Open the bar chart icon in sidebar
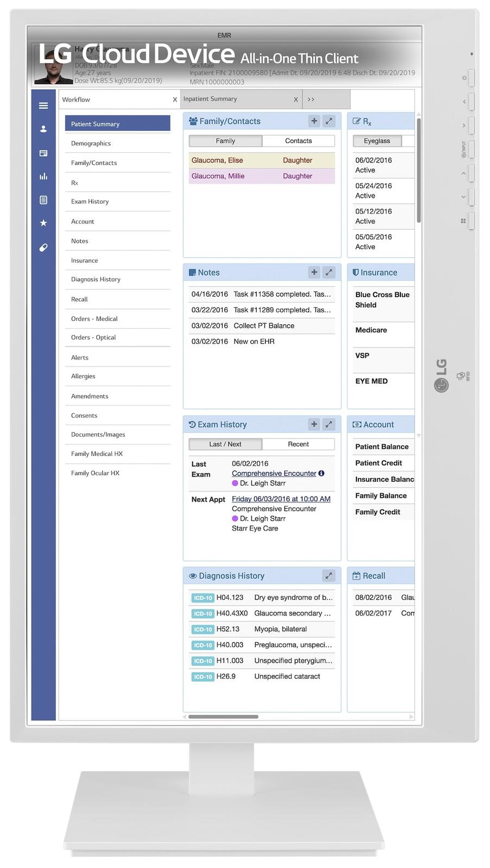 pyautogui.click(x=43, y=176)
